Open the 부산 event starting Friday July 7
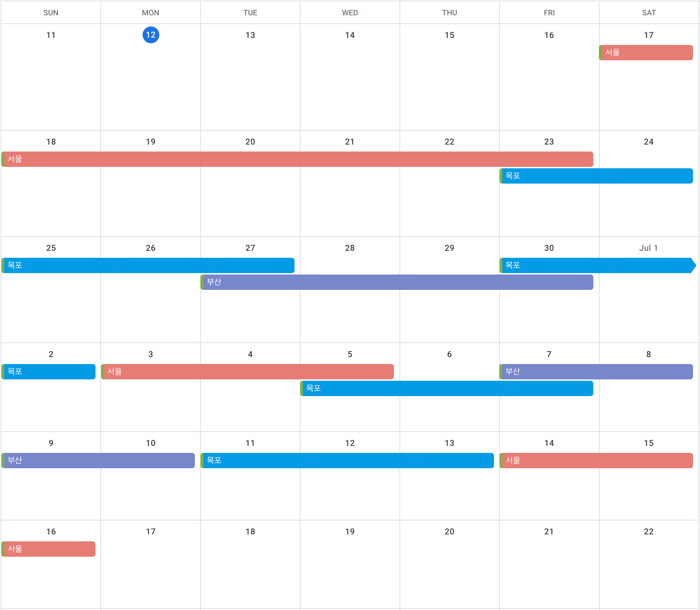700x610 pixels. (x=596, y=372)
